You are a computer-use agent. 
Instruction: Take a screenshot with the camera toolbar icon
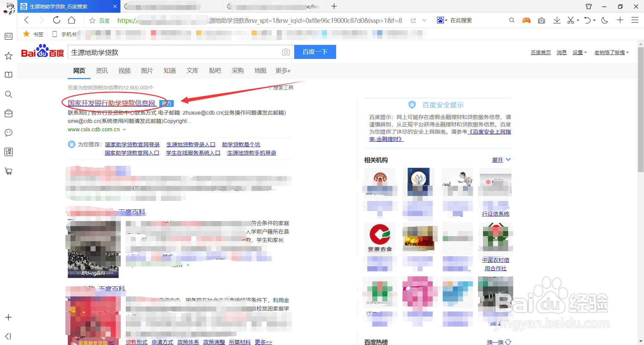541,20
